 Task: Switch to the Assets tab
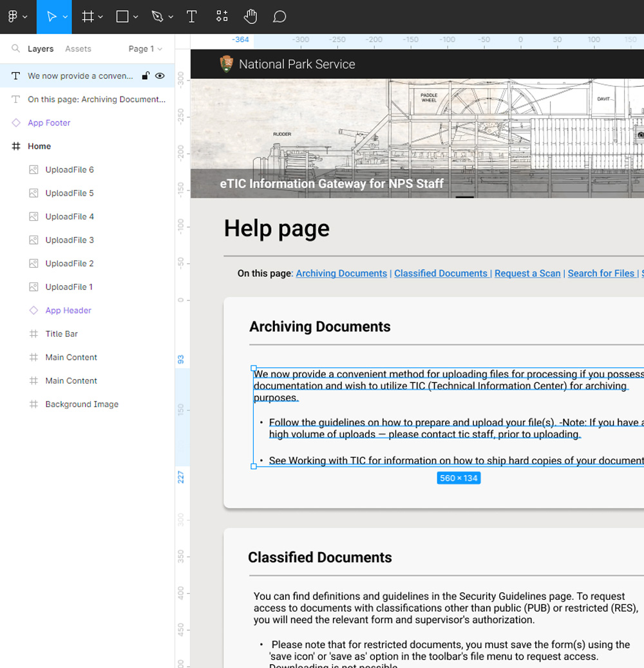click(78, 48)
